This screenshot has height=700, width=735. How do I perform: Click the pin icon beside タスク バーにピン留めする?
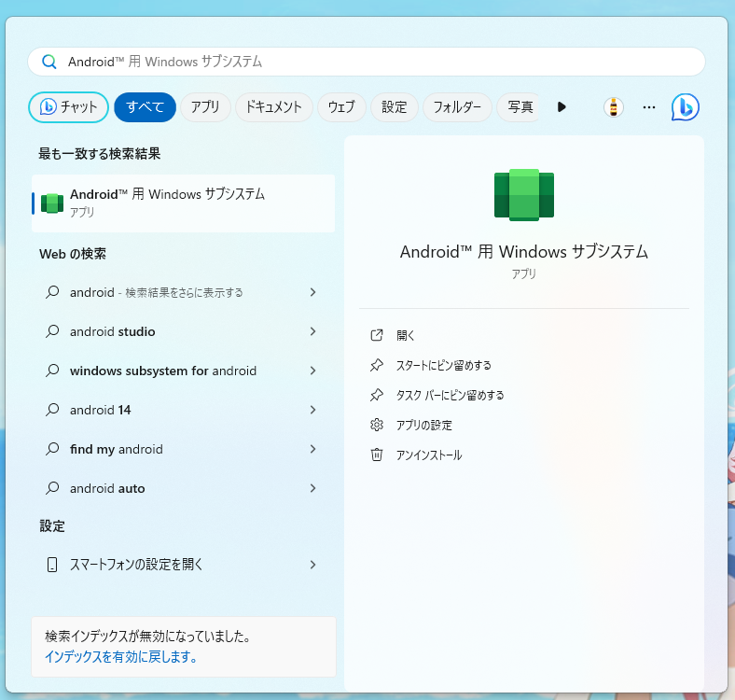[377, 395]
